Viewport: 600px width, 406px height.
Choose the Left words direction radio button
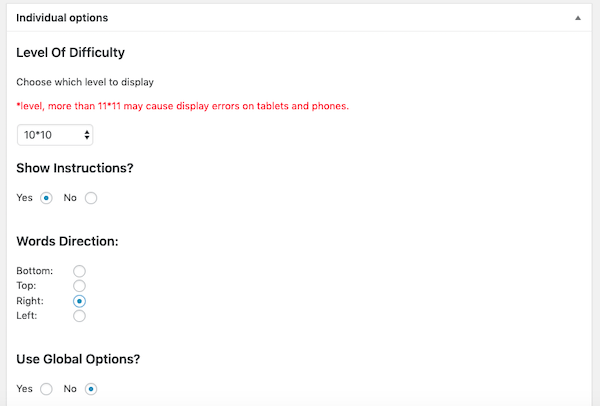pos(80,316)
